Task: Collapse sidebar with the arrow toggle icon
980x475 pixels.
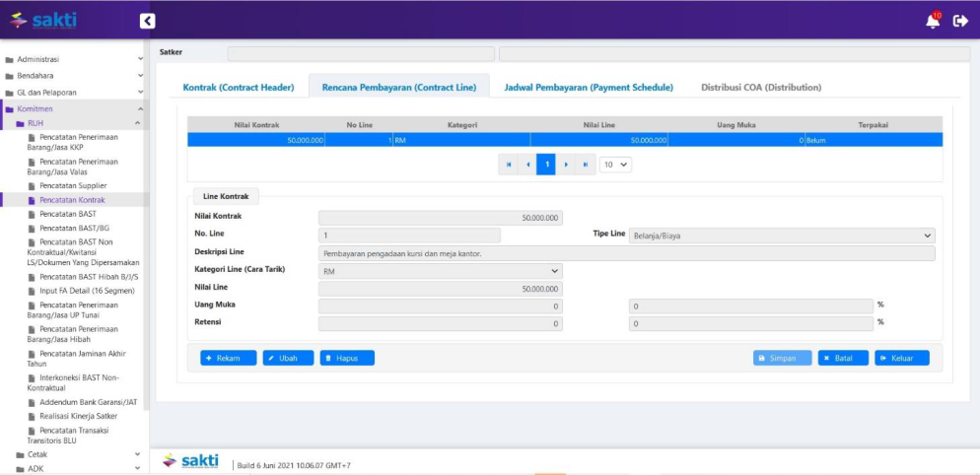Action: [147, 21]
